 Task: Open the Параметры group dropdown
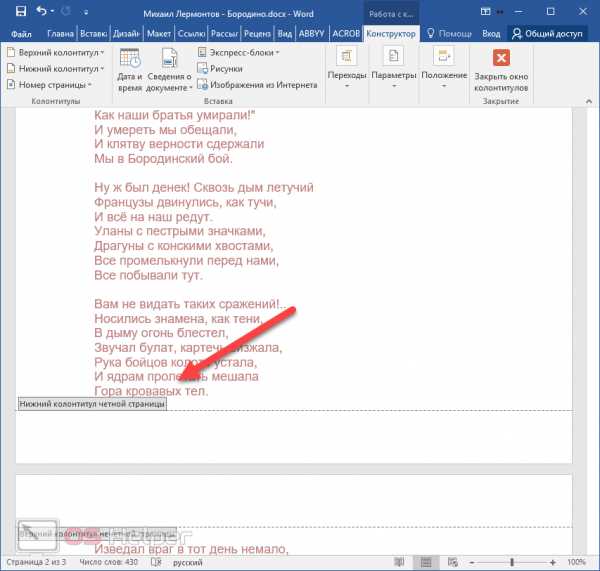[x=394, y=68]
